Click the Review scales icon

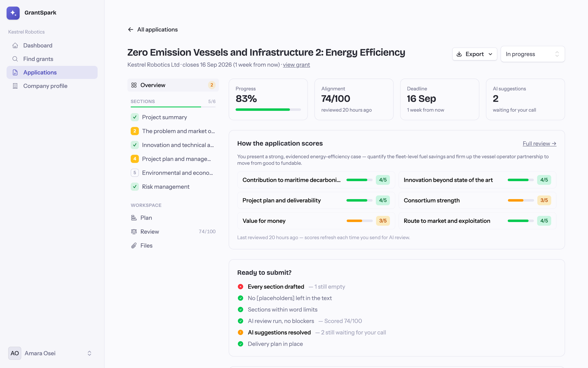pyautogui.click(x=134, y=232)
